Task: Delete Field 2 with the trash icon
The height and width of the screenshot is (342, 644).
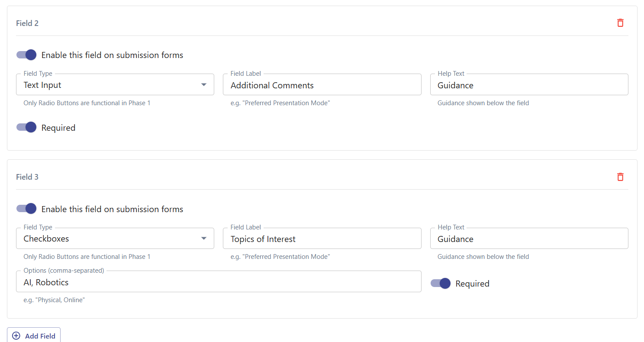Action: [620, 23]
